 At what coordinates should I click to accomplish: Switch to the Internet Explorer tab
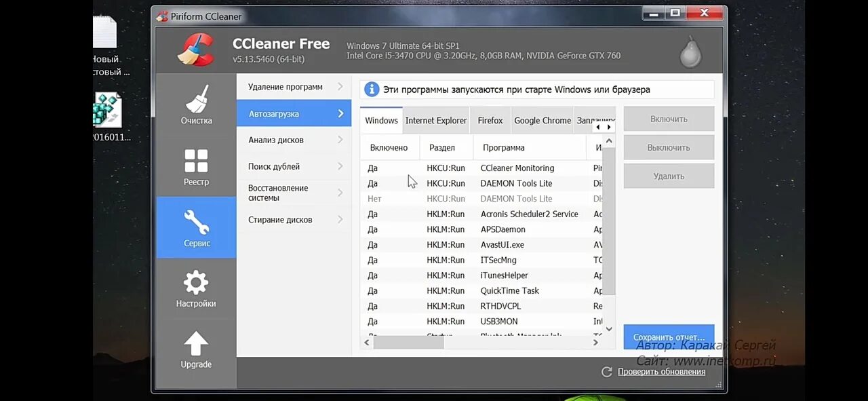[436, 120]
